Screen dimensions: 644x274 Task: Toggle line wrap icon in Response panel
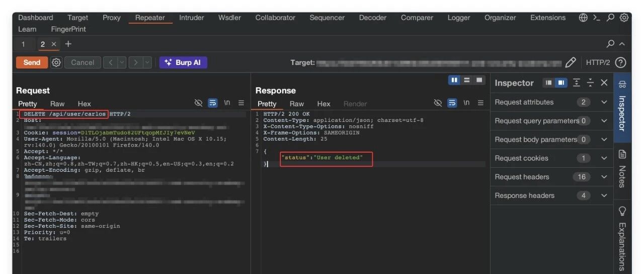coord(452,103)
